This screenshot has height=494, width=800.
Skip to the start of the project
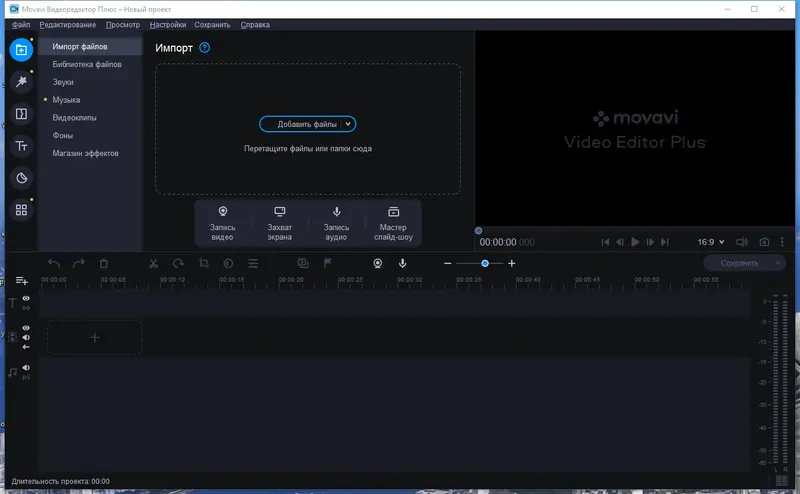coord(605,242)
